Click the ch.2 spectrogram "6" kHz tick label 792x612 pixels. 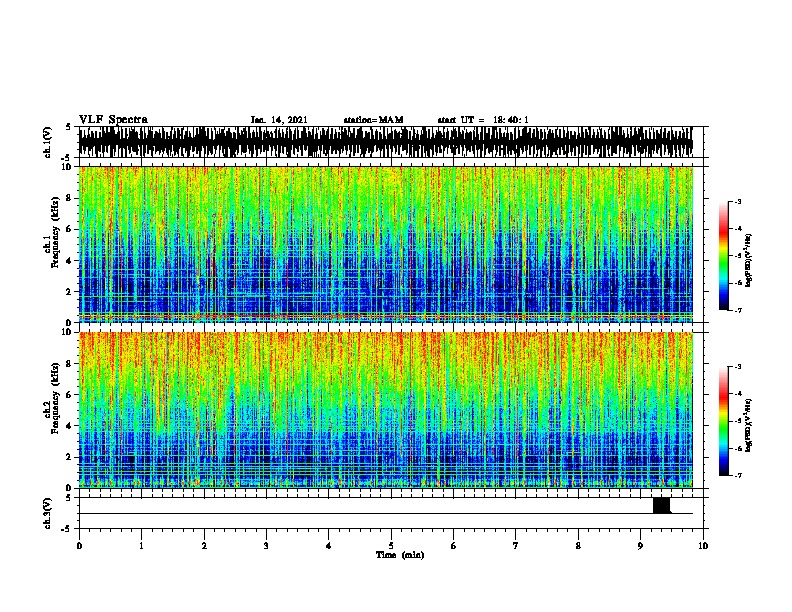(x=69, y=395)
